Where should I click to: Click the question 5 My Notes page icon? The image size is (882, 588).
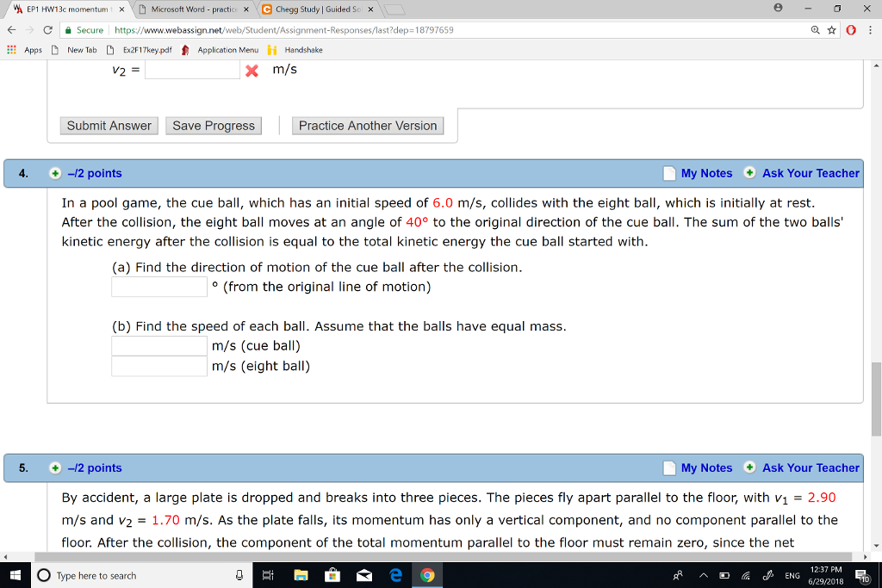(669, 468)
